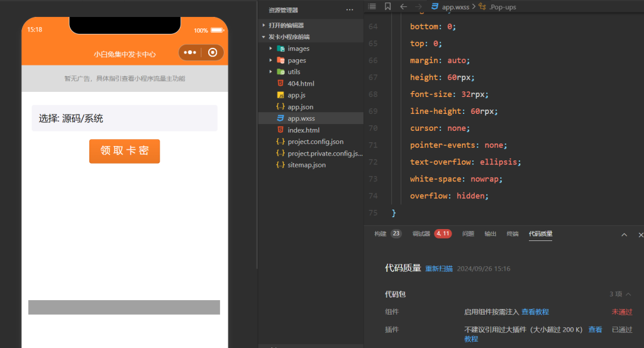This screenshot has height=348, width=644.
Task: Click the app.wxss file icon in tree
Action: [x=280, y=118]
